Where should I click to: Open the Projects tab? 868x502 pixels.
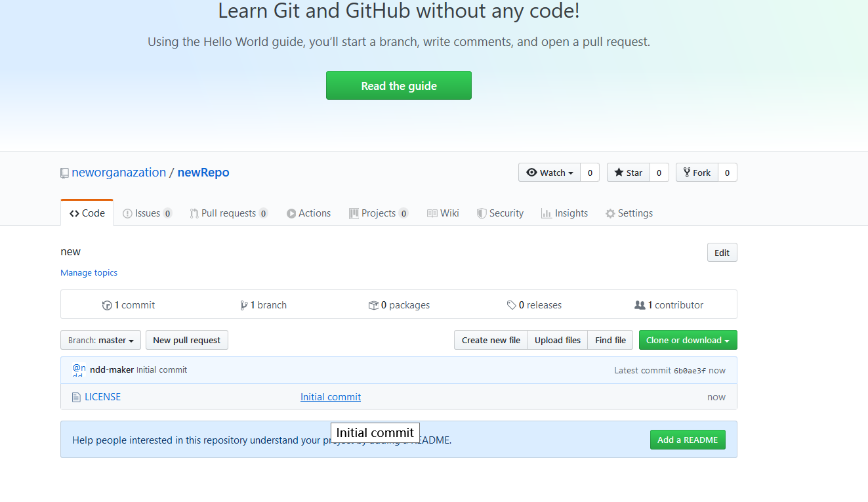[379, 213]
